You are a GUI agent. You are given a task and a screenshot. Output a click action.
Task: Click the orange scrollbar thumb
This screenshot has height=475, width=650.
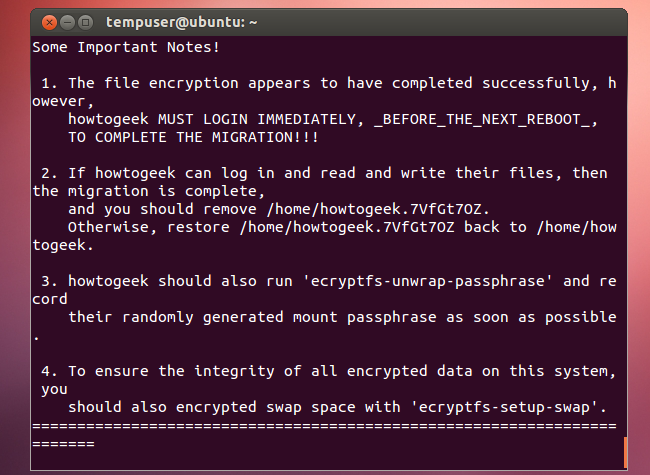pos(626,451)
